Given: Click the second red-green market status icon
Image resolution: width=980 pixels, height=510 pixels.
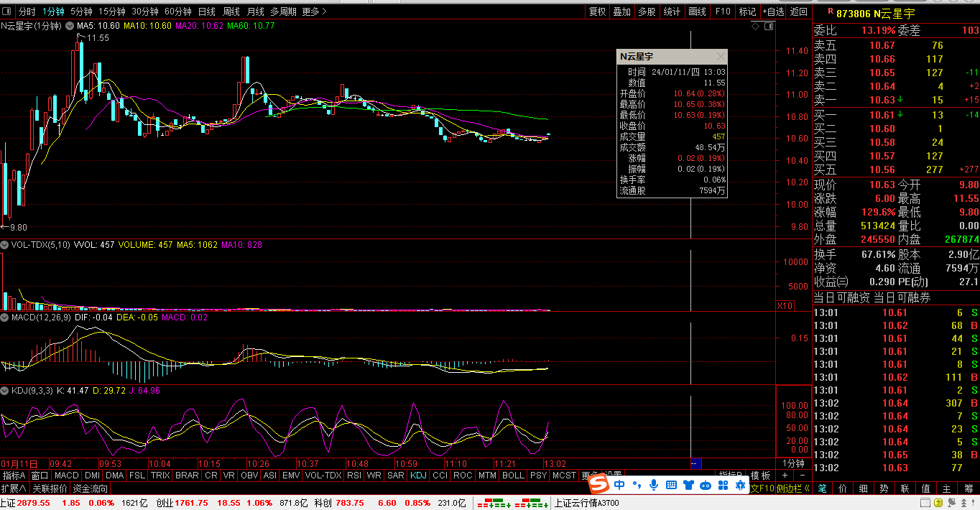Looking at the screenshot, I should 530,503.
